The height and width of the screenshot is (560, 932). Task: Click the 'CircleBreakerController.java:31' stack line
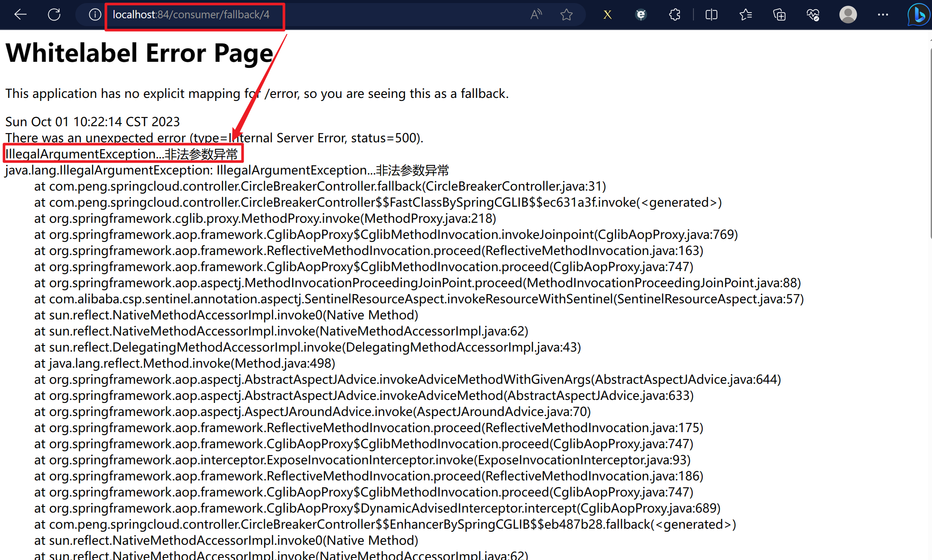[x=320, y=186]
